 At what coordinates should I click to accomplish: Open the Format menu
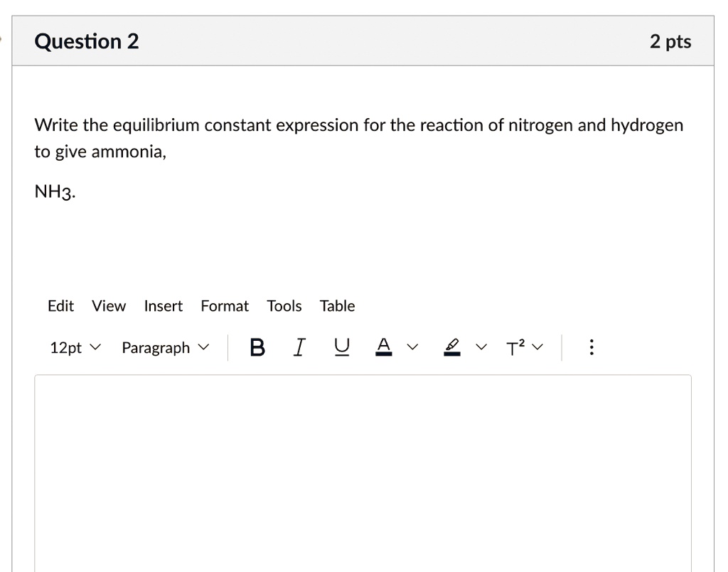225,306
